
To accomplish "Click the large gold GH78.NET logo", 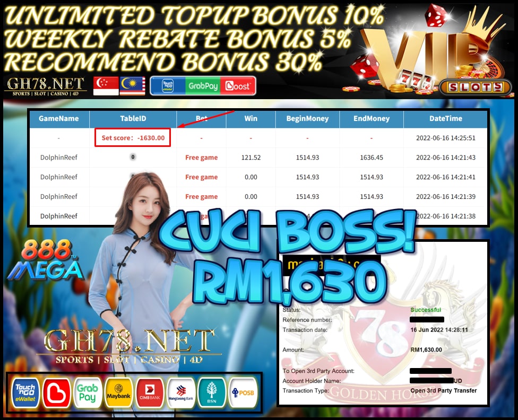I will pos(129,346).
